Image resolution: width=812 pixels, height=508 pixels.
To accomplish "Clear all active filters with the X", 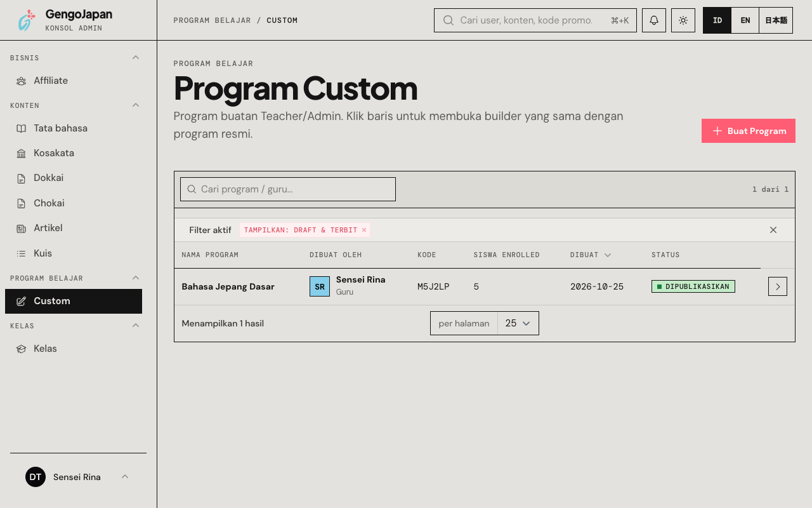I will pos(773,230).
